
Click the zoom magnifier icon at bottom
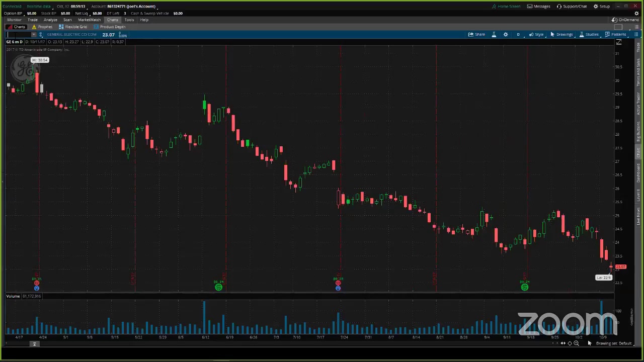click(x=576, y=343)
